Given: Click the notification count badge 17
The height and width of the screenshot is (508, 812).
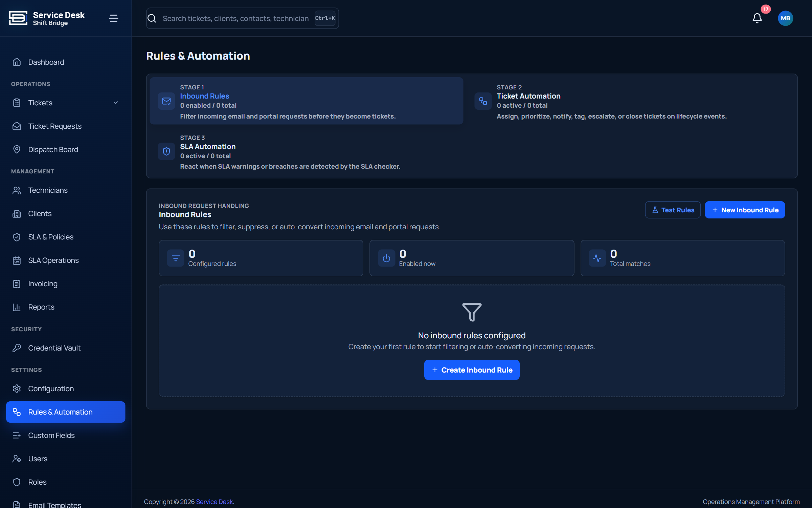Looking at the screenshot, I should pyautogui.click(x=766, y=9).
